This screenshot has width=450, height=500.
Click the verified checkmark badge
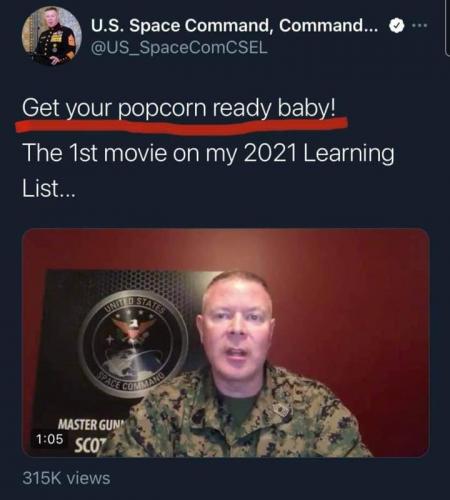pyautogui.click(x=396, y=26)
